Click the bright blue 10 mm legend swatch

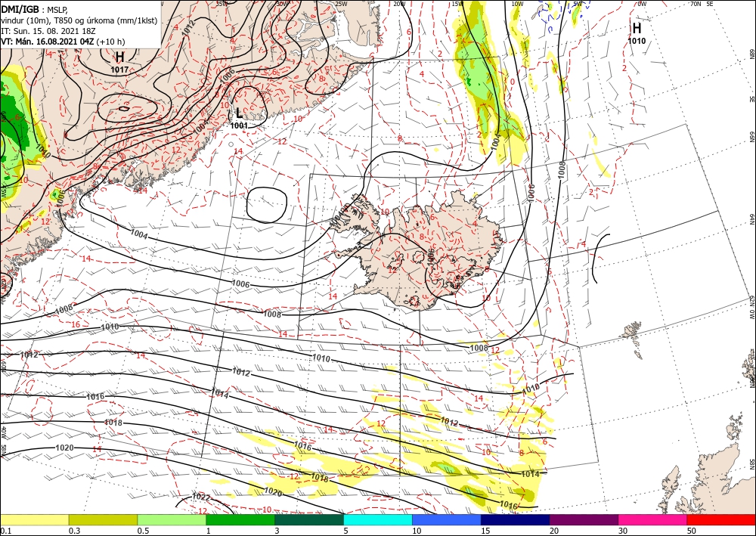point(447,519)
